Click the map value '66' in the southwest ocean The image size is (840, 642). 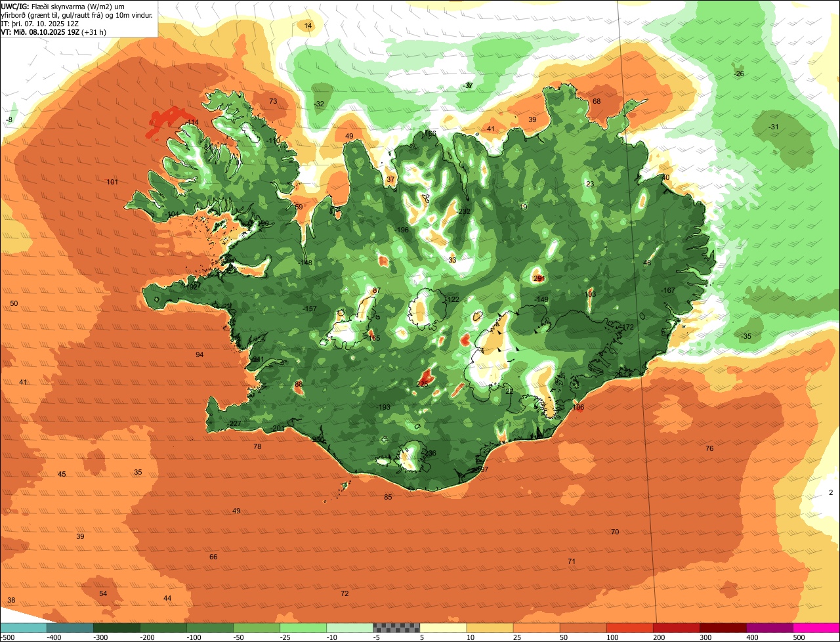pos(213,557)
